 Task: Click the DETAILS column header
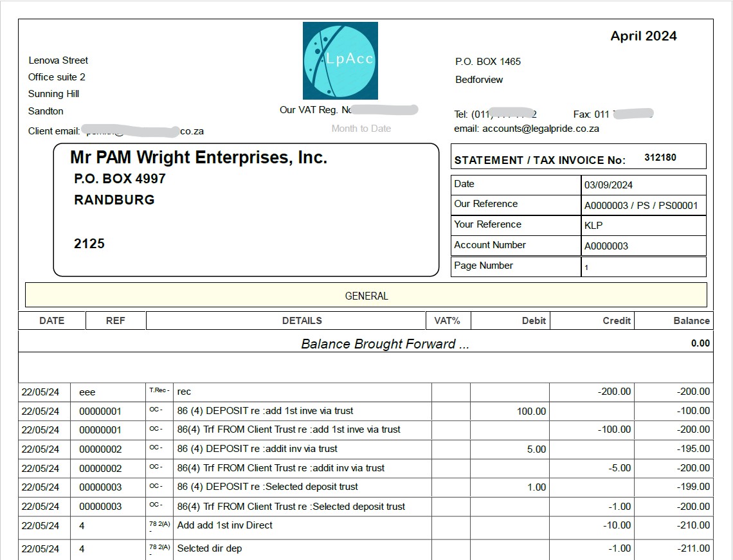click(x=302, y=321)
